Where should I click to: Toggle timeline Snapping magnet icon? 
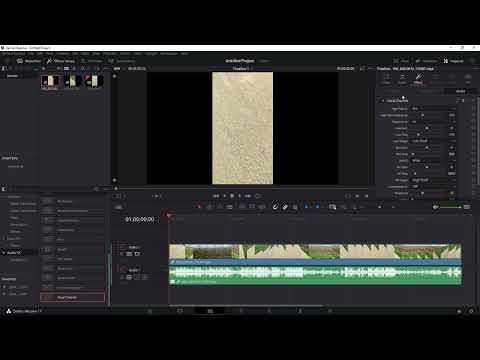[x=275, y=207]
